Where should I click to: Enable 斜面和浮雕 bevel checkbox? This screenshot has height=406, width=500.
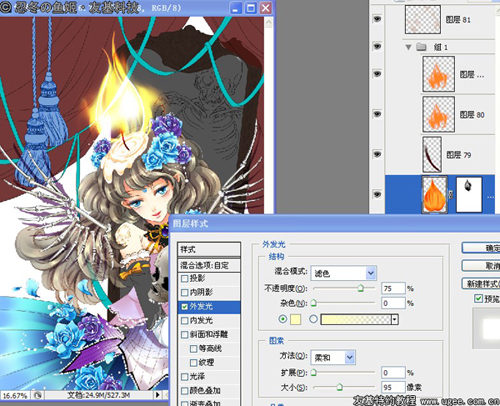(x=185, y=335)
